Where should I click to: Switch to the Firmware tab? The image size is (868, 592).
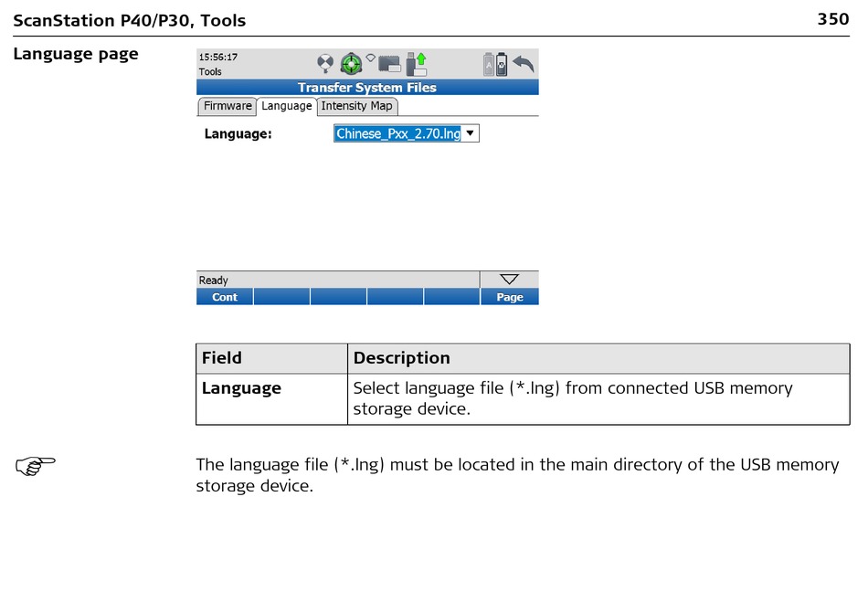point(227,106)
